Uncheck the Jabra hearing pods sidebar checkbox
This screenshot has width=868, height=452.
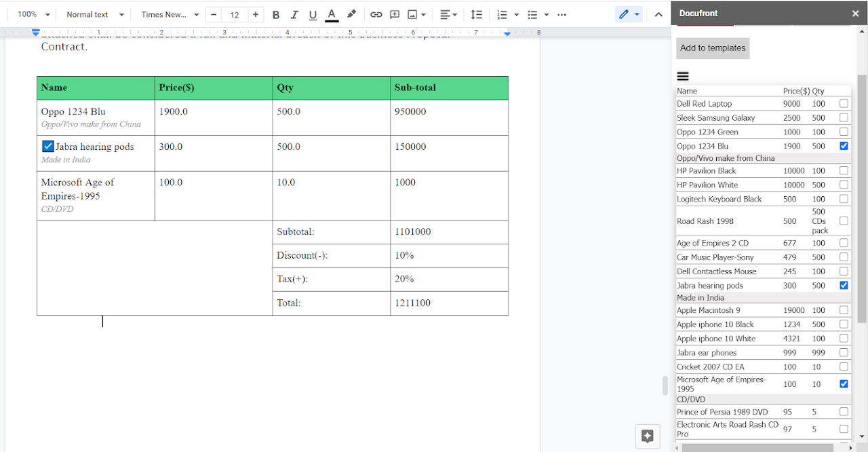point(844,286)
